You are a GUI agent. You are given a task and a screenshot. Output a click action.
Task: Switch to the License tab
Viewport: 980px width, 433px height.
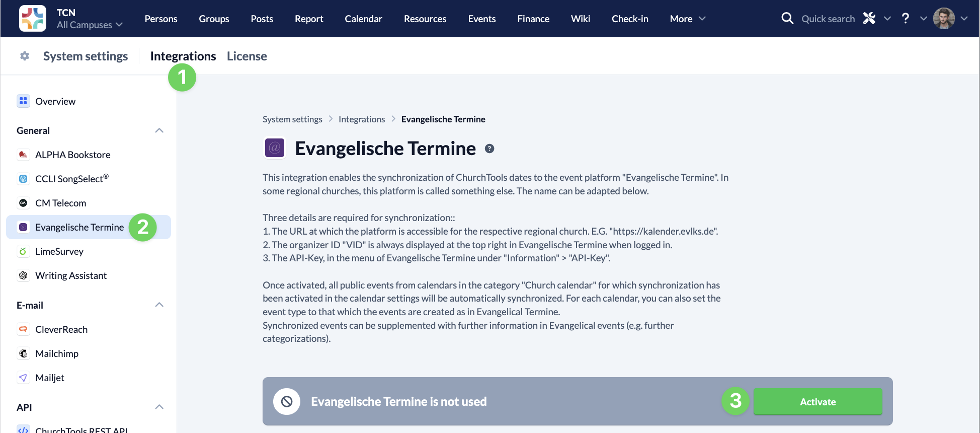pos(247,56)
